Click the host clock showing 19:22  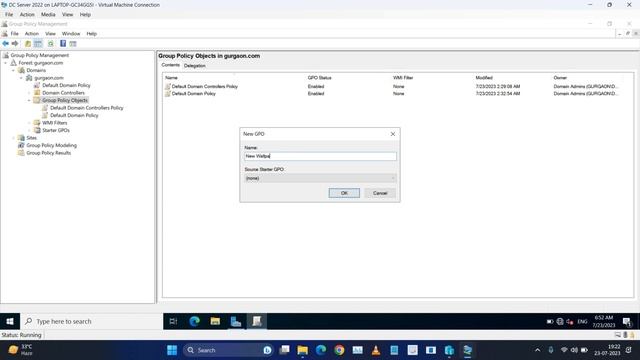pyautogui.click(x=610, y=350)
